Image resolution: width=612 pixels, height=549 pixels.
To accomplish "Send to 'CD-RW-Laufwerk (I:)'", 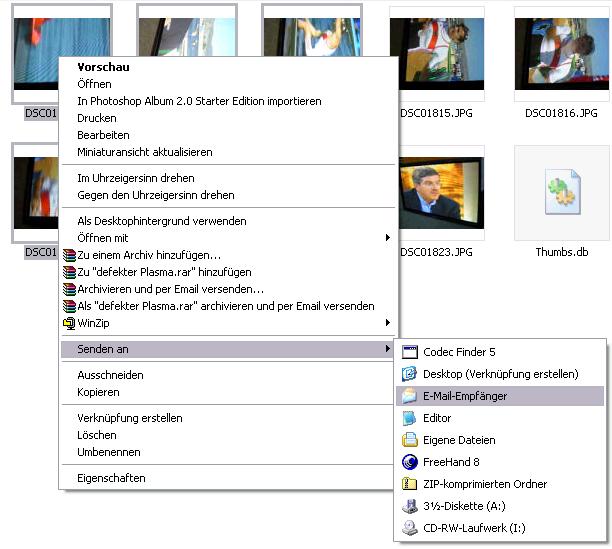I will pos(500,528).
